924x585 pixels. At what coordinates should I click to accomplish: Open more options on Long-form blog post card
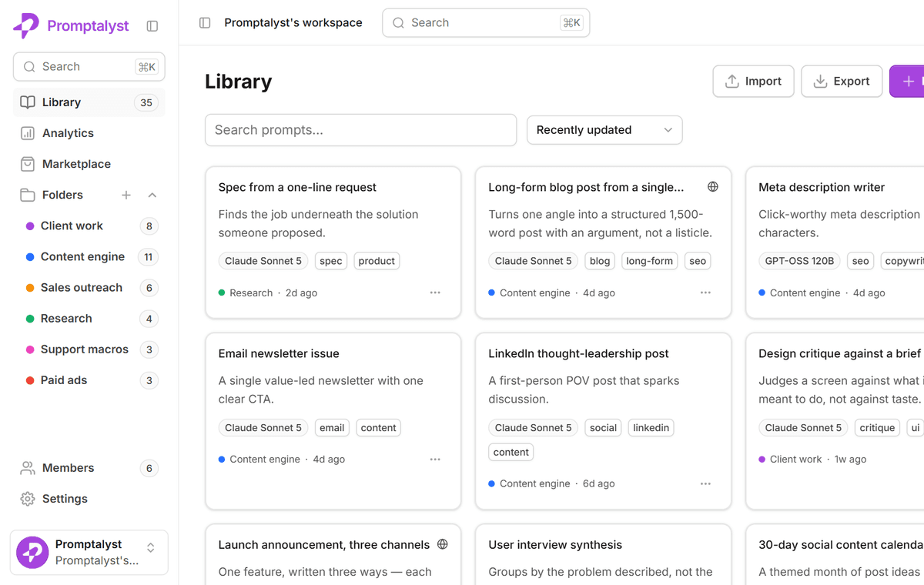705,292
